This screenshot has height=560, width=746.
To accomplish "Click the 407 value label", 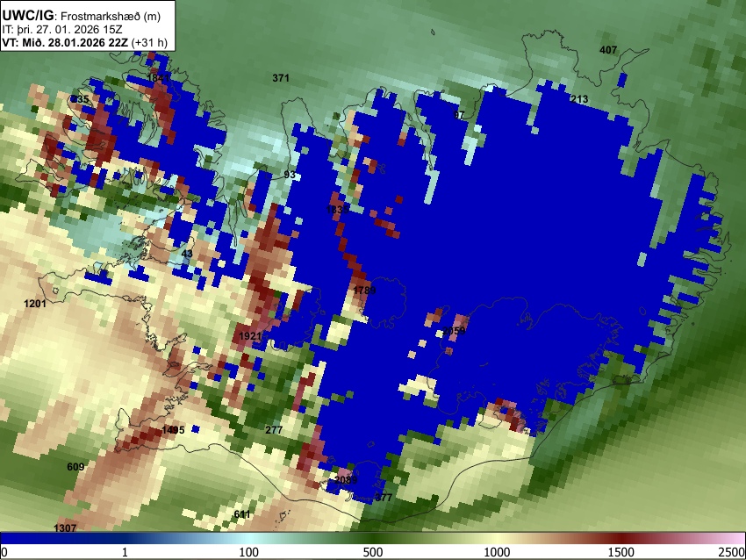I will (x=608, y=50).
